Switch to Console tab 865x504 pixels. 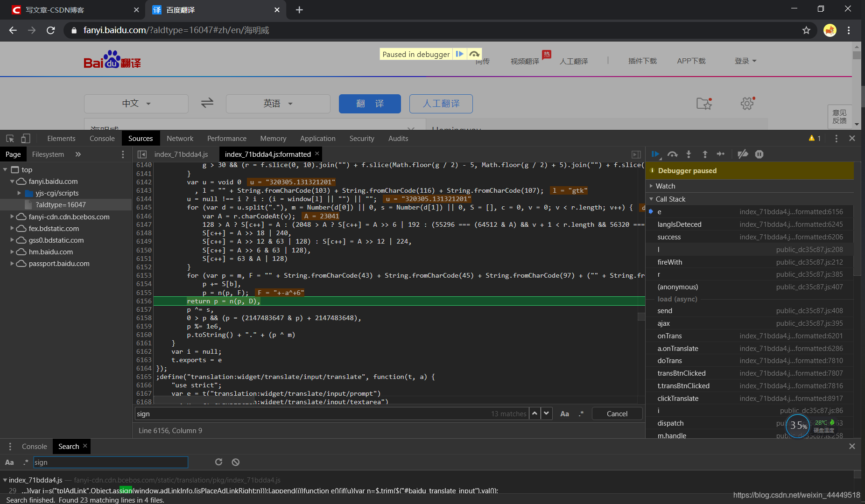click(x=102, y=139)
